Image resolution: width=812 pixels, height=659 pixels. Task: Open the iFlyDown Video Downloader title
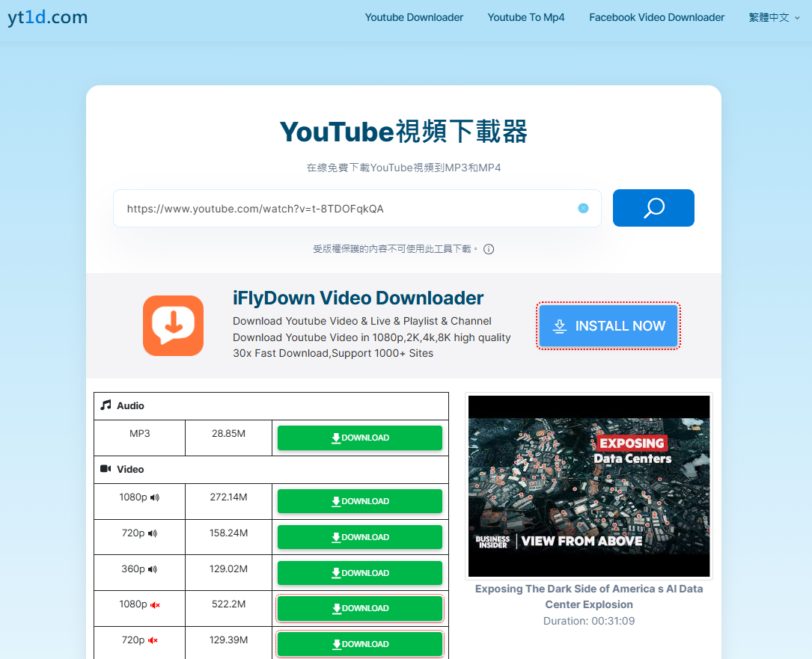click(358, 298)
